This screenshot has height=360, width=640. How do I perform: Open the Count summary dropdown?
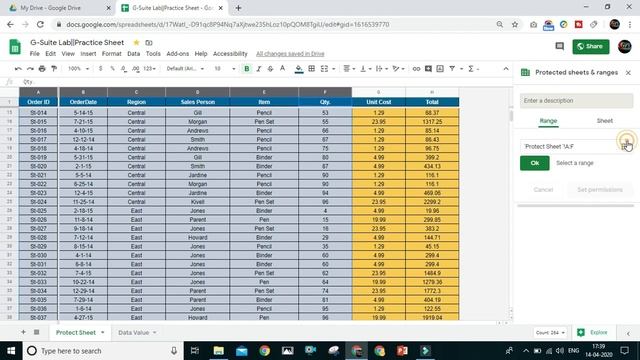[x=550, y=333]
